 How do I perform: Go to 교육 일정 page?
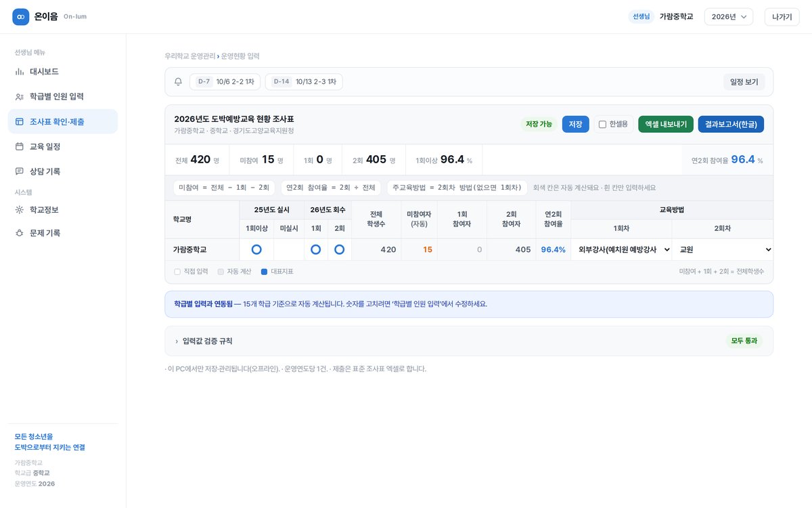[x=63, y=146]
